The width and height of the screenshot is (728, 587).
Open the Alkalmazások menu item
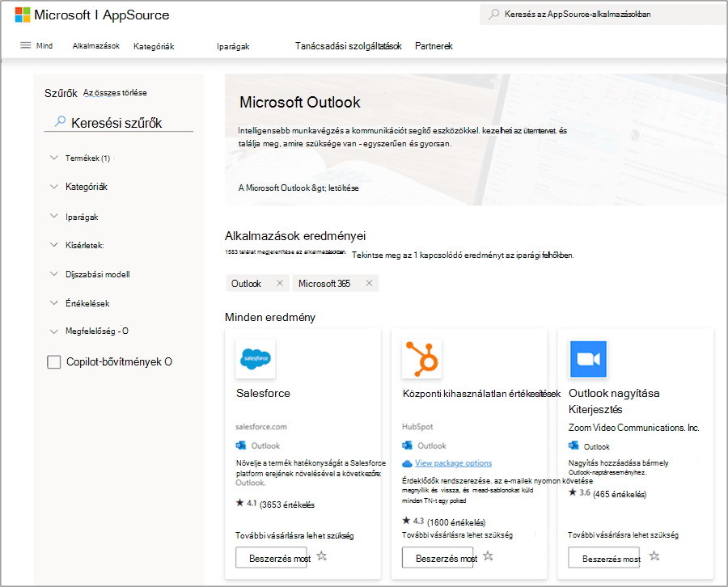pyautogui.click(x=96, y=46)
